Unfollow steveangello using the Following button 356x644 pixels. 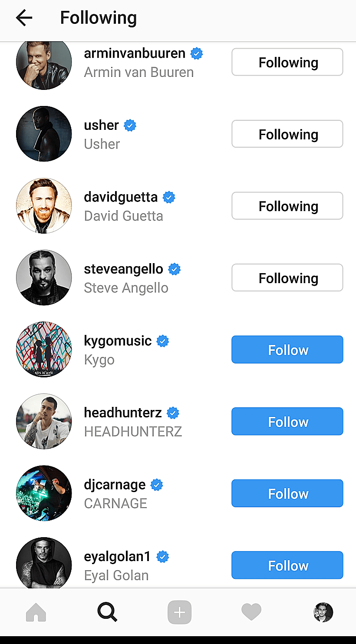287,277
